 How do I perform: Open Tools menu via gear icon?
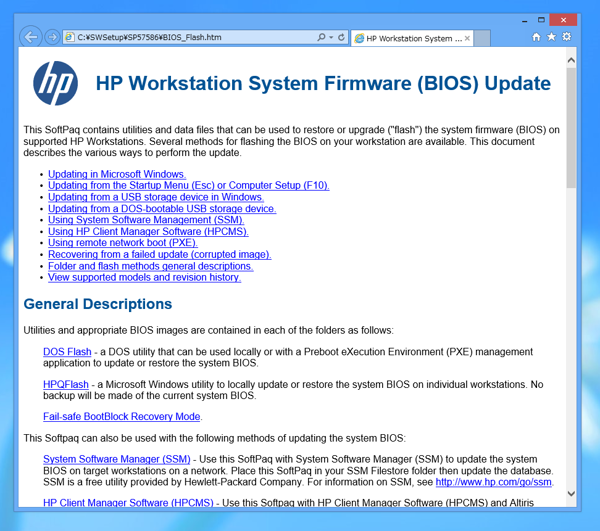567,37
